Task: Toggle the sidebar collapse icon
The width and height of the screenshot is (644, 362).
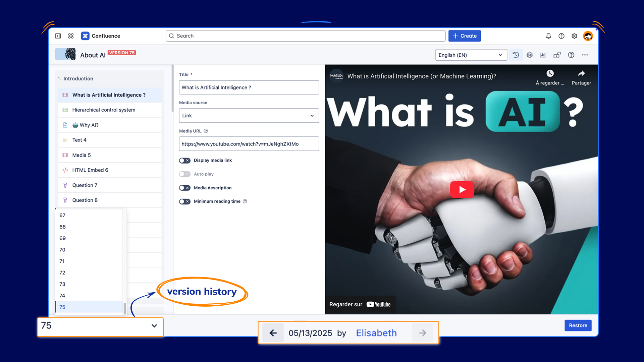Action: click(58, 36)
